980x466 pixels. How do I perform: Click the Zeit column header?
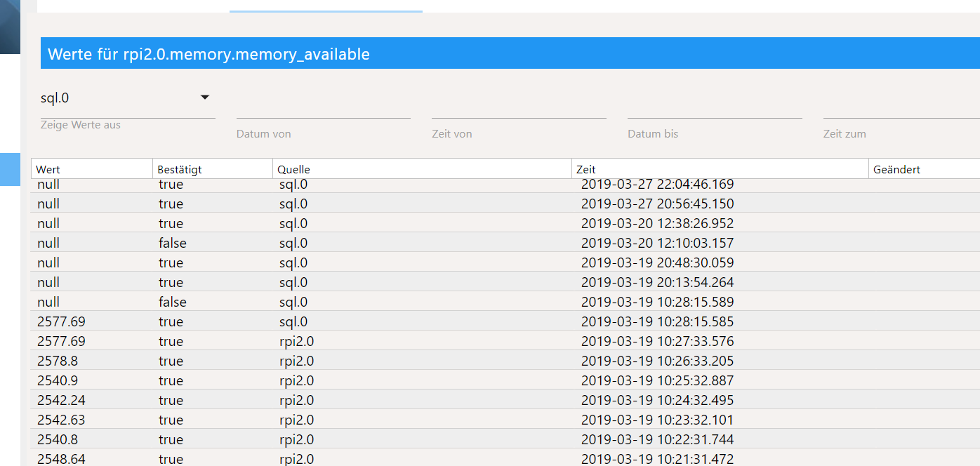720,169
